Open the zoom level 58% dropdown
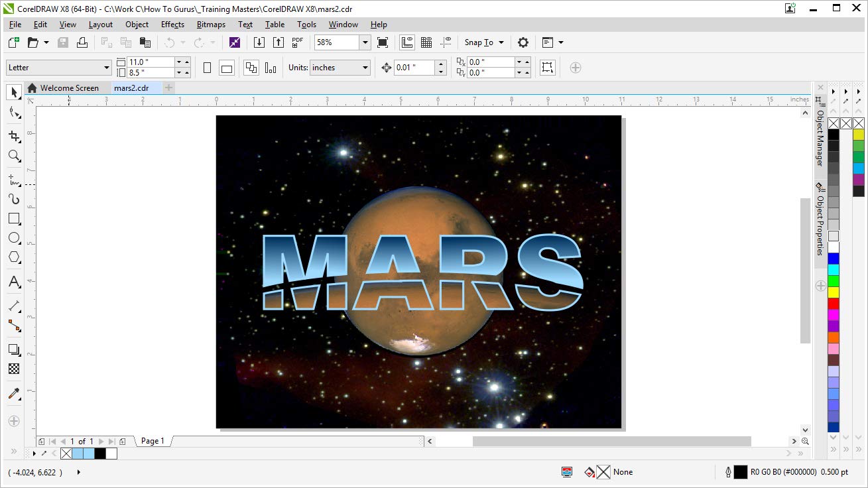This screenshot has width=868, height=488. 365,42
